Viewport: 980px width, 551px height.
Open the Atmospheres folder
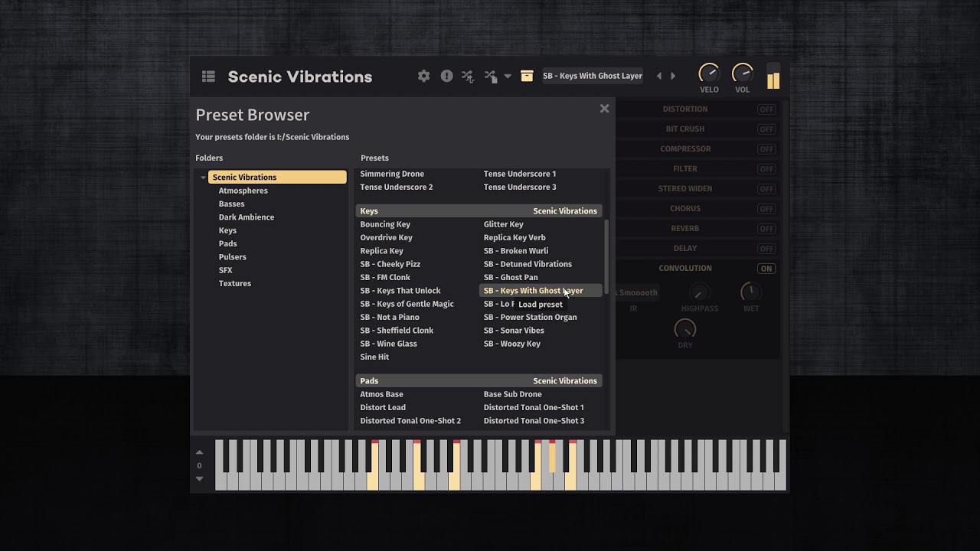pos(243,191)
